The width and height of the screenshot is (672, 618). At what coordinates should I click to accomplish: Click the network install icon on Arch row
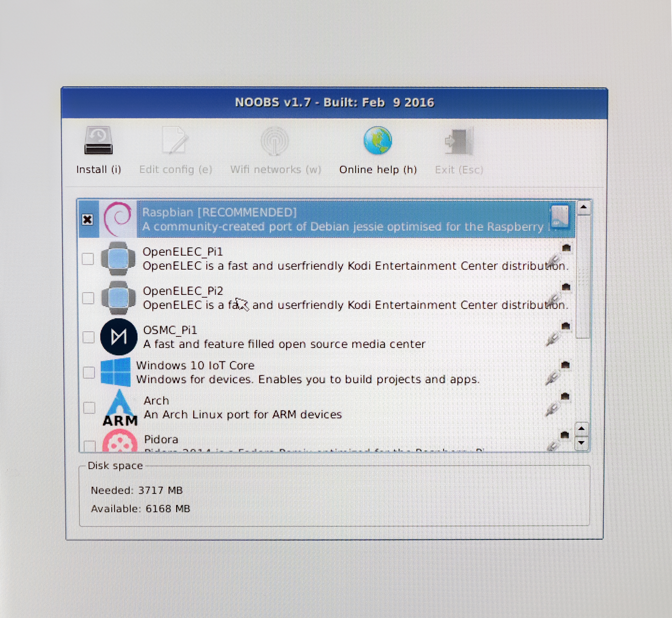click(x=557, y=405)
